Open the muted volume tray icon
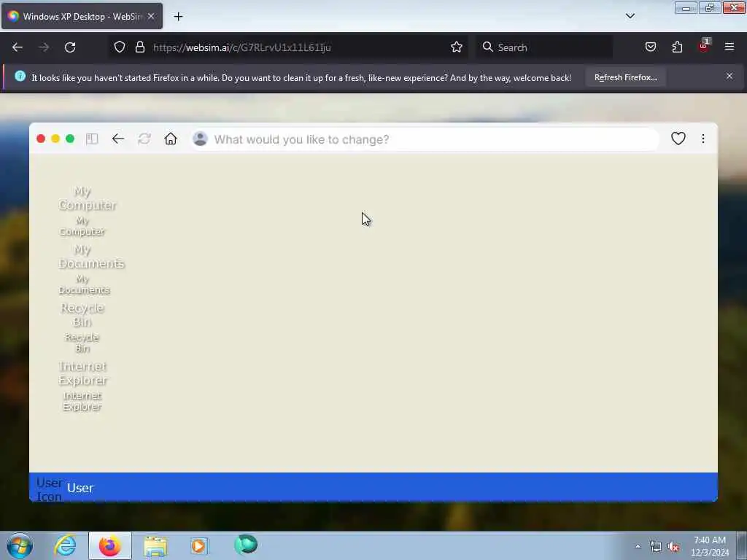 pos(673,547)
